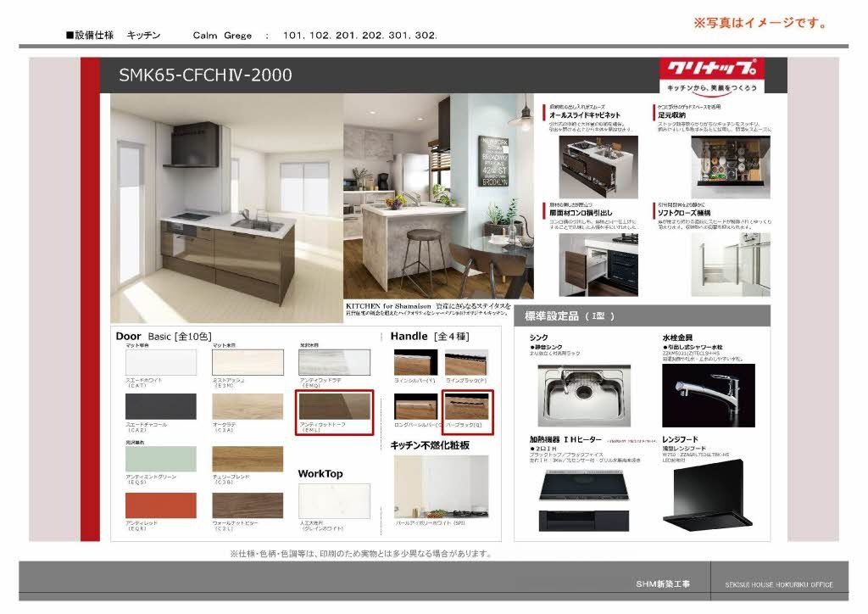Click the '扉面材コンロ横引出し' feature title
868x614 pixels.
click(581, 213)
